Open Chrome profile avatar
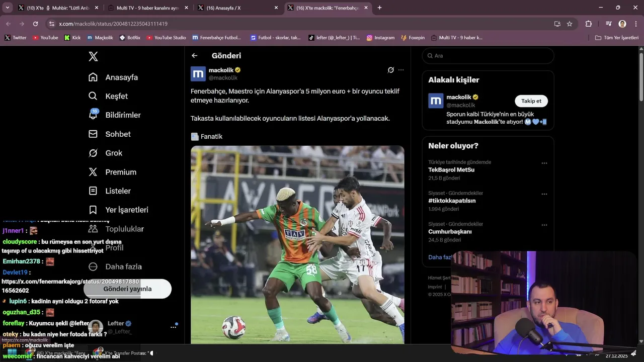This screenshot has width=644, height=362. click(x=622, y=24)
